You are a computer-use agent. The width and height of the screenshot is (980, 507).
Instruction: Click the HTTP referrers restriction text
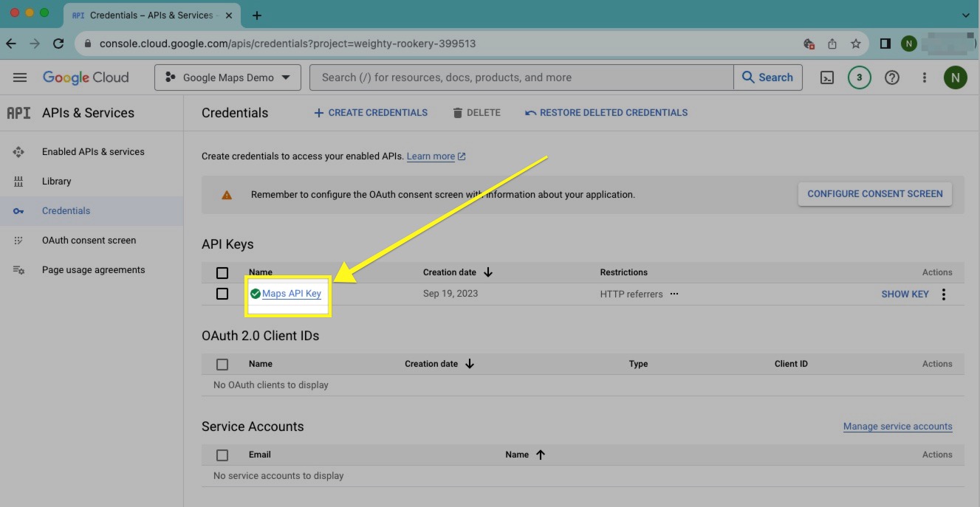click(x=631, y=294)
